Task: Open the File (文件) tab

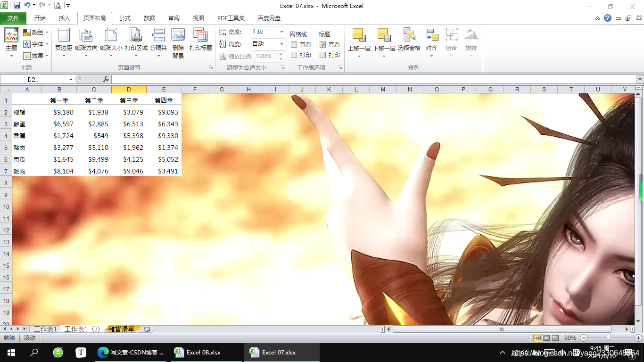Action: [x=13, y=18]
